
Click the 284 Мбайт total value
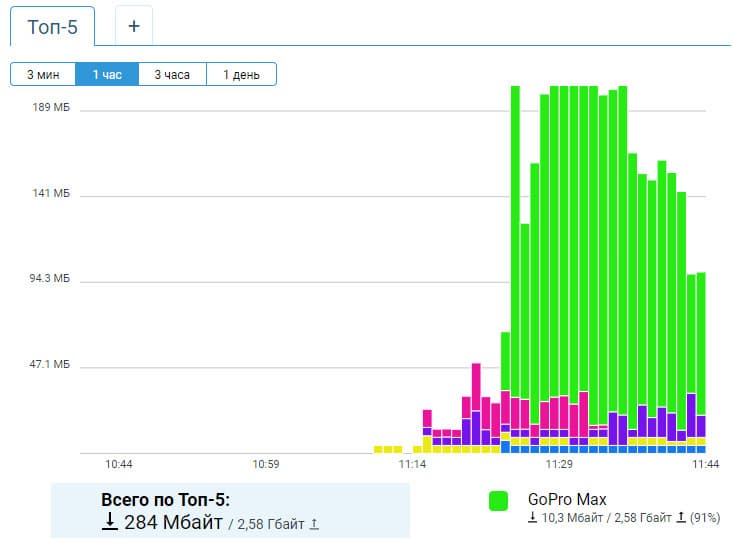(x=173, y=522)
